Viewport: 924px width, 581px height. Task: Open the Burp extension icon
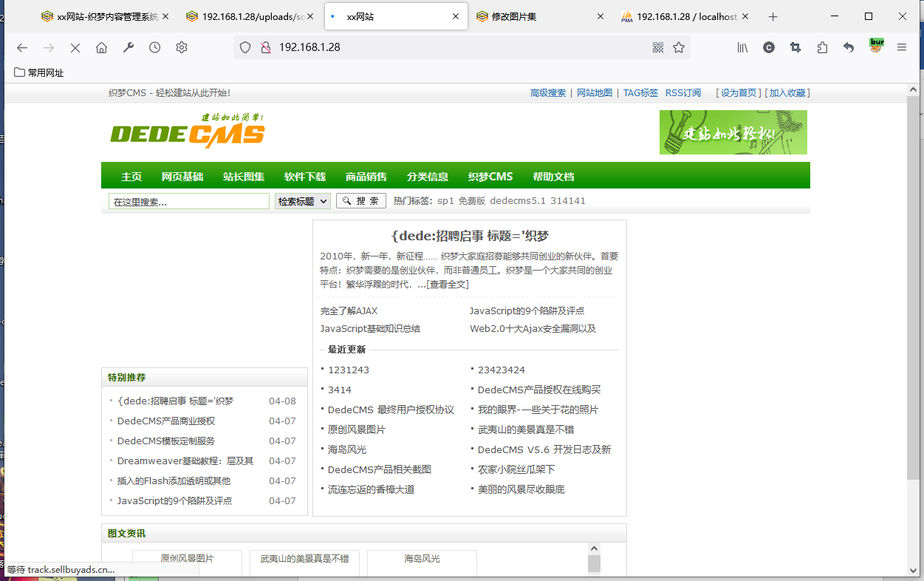click(x=876, y=46)
